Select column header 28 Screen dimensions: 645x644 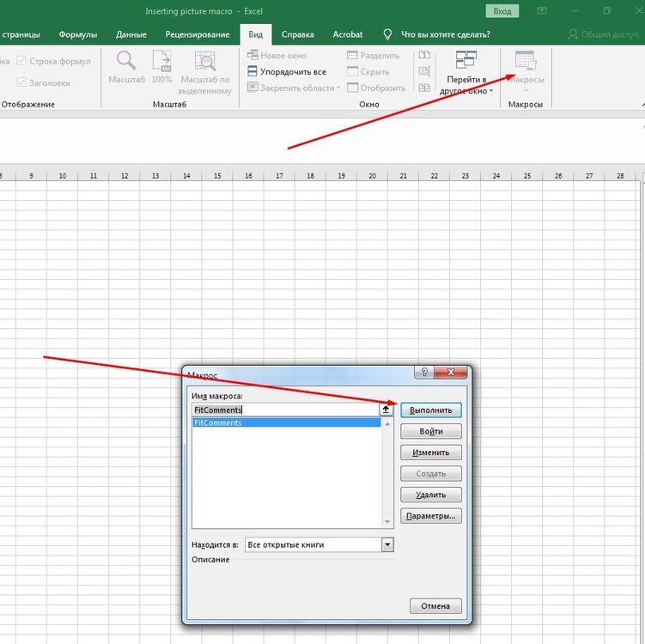click(x=620, y=176)
